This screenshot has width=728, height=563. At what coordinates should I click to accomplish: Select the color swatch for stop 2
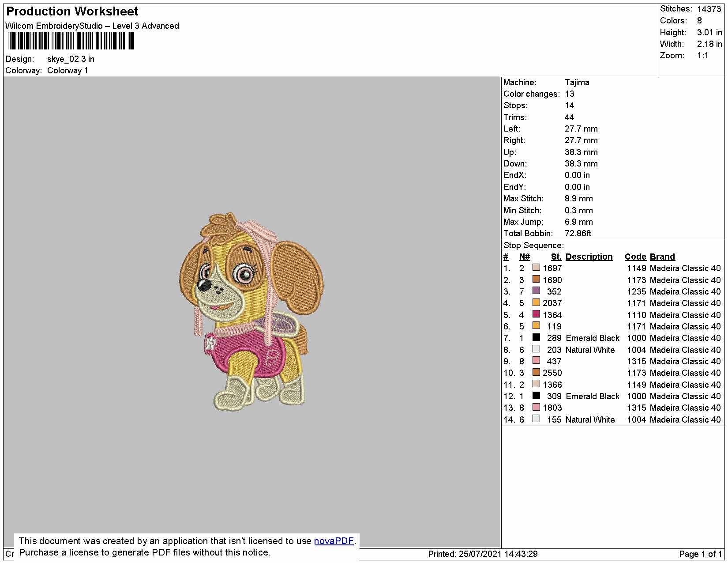(536, 279)
